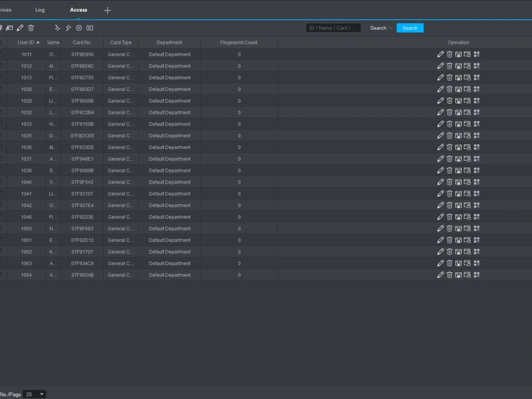
Task: Delete user 1040 with the trash icon
Action: pos(450,182)
